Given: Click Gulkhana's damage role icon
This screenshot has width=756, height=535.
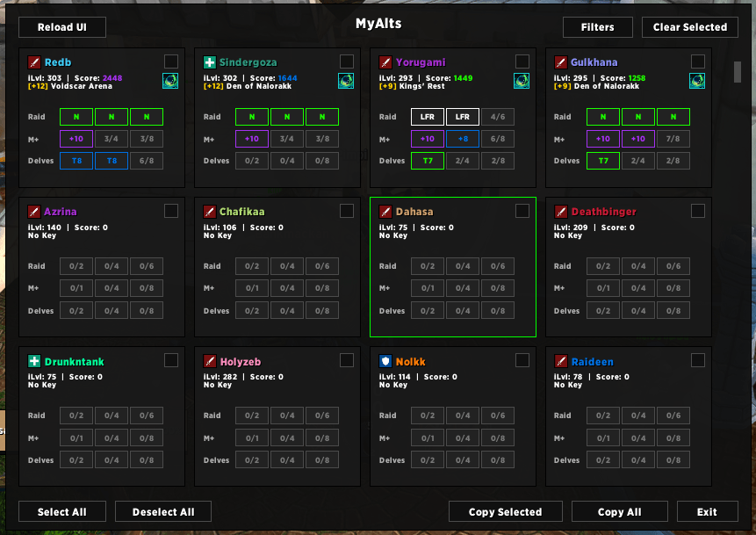Looking at the screenshot, I should pos(560,62).
